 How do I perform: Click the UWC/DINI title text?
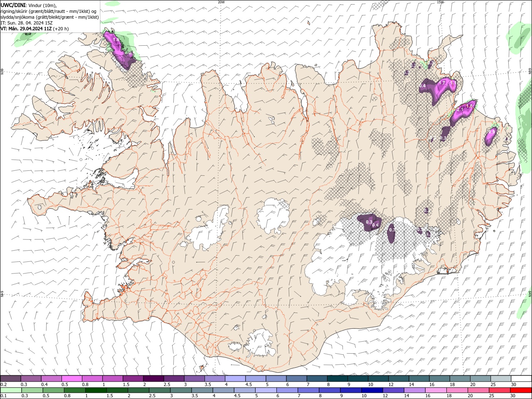(x=13, y=5)
